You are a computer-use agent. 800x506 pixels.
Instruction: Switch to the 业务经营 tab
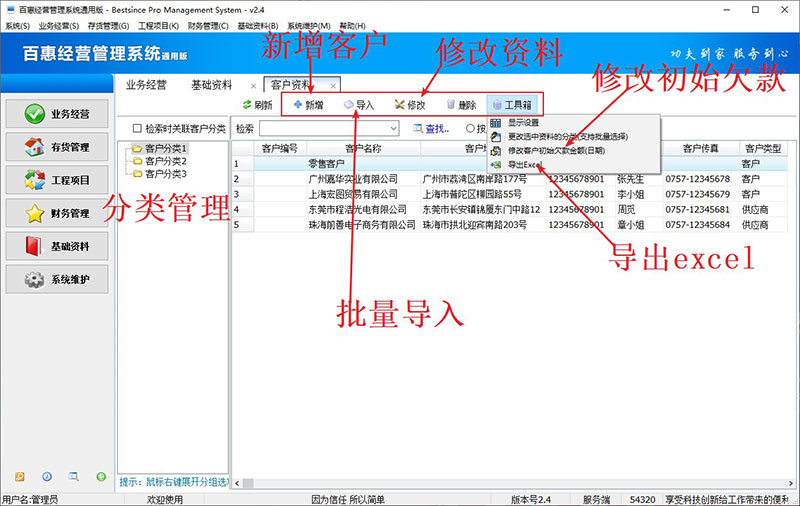pyautogui.click(x=146, y=85)
